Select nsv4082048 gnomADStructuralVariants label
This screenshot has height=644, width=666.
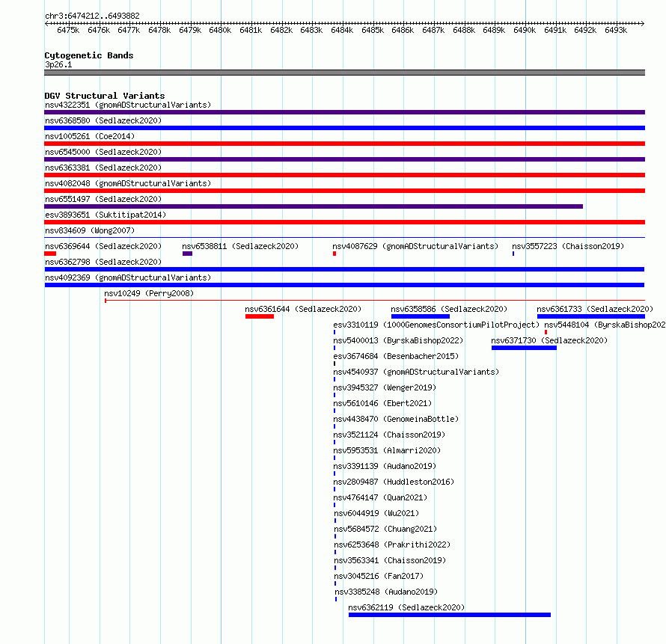(x=128, y=183)
